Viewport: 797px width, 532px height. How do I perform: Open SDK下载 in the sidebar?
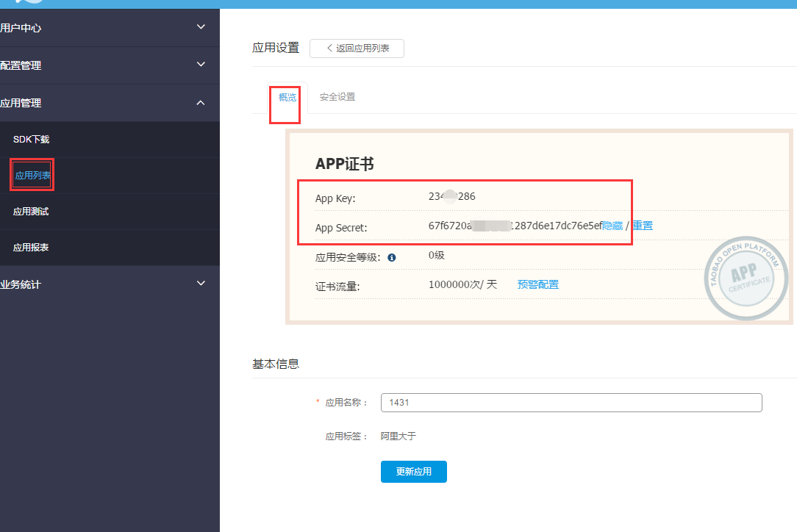pyautogui.click(x=32, y=140)
